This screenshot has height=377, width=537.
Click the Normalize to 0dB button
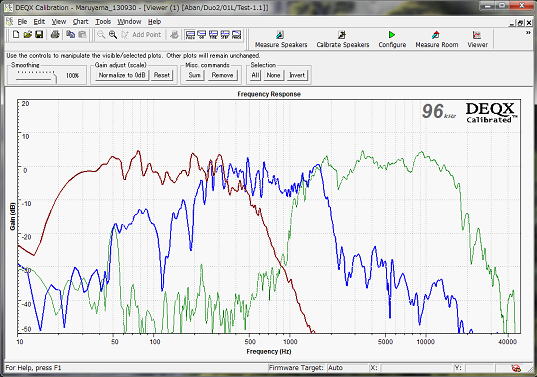click(x=122, y=75)
